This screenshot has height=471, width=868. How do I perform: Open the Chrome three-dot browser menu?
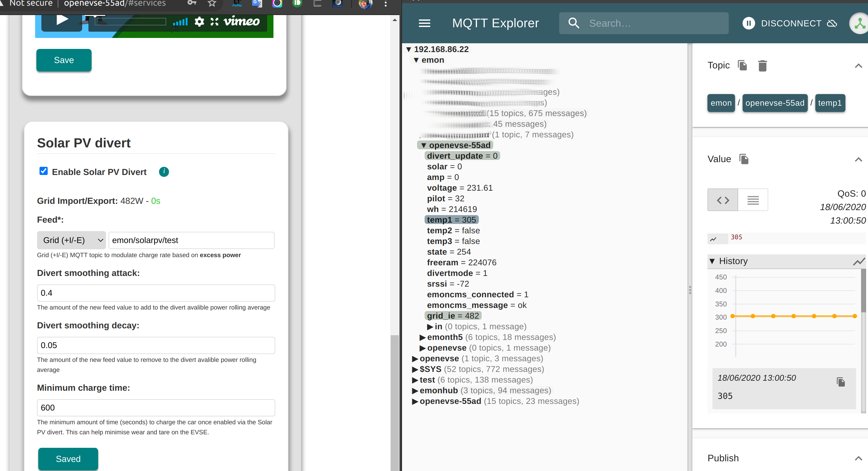tap(385, 3)
